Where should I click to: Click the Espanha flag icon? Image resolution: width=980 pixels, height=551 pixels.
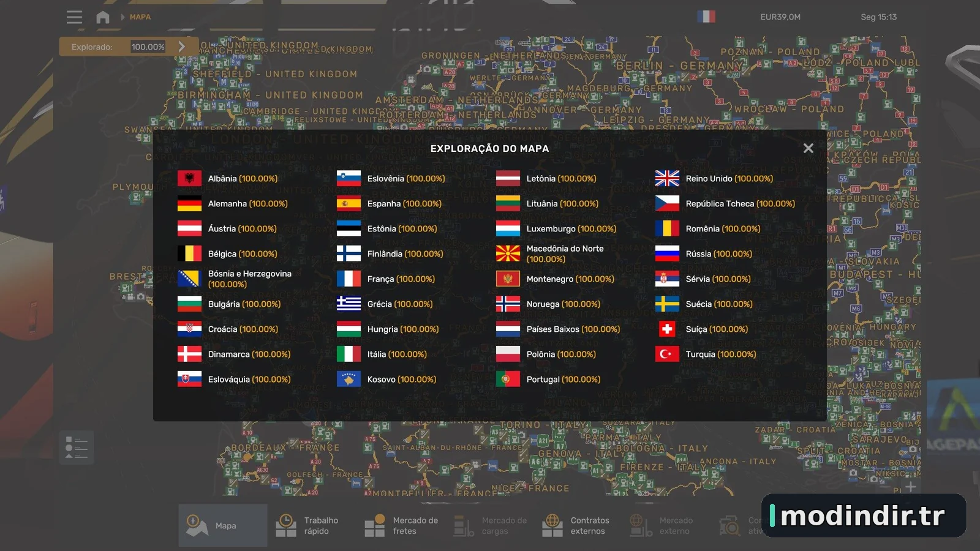[x=349, y=203]
